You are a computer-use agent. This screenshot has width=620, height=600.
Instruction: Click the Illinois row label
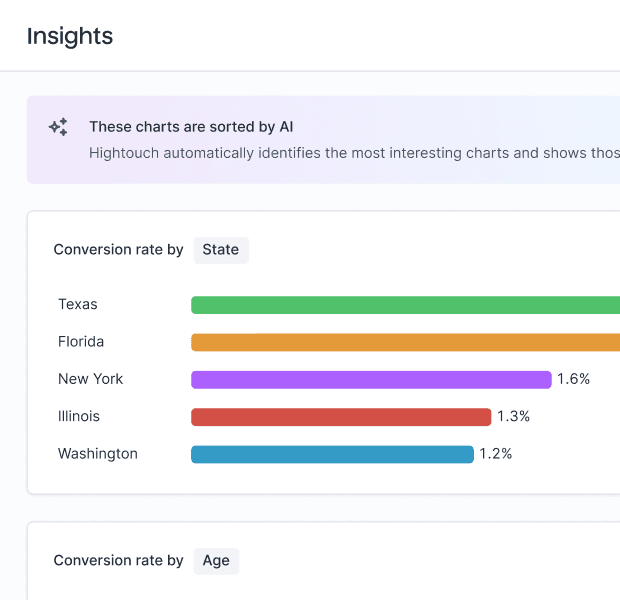pos(79,416)
